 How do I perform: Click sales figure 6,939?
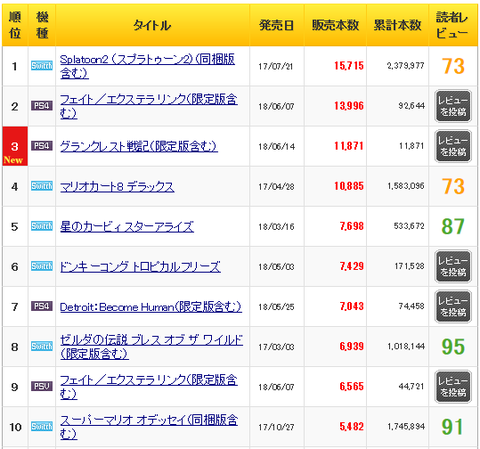(352, 346)
